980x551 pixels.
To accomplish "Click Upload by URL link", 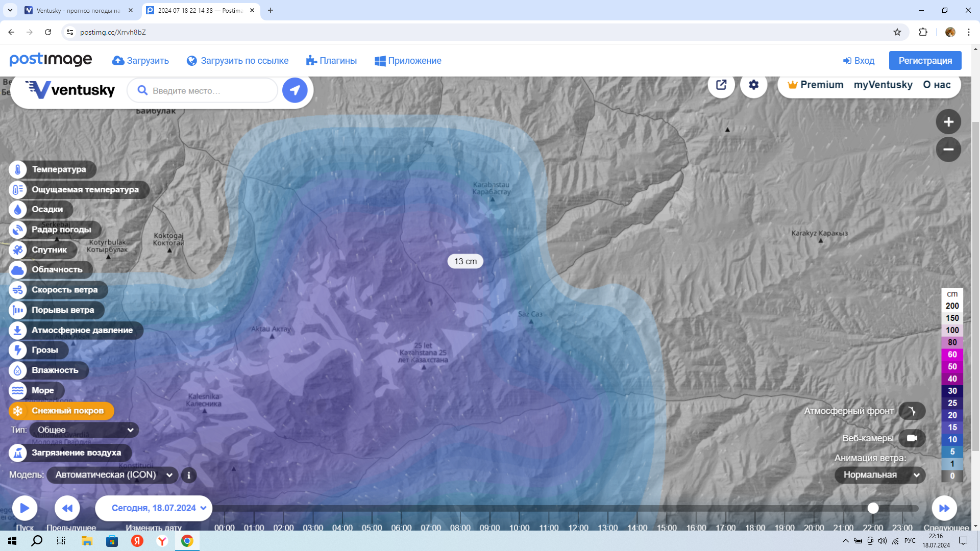I will click(237, 61).
